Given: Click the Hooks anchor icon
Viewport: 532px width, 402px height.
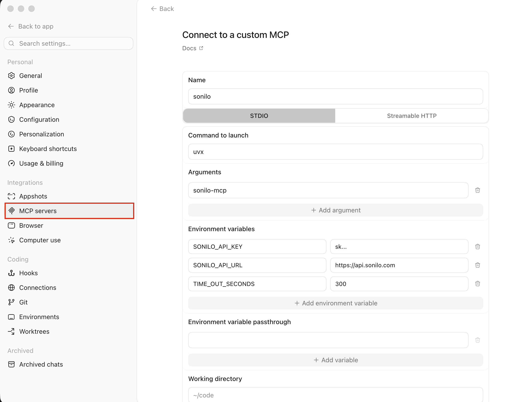Looking at the screenshot, I should pos(11,273).
